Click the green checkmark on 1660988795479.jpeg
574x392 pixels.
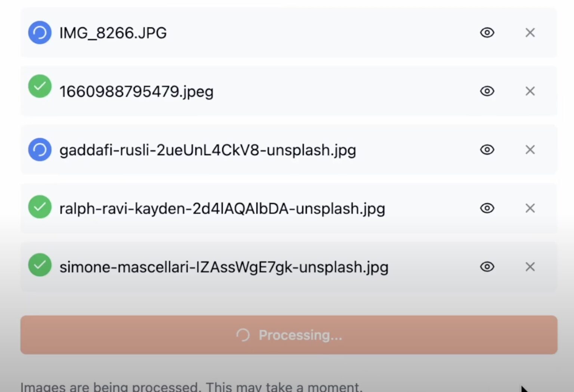click(40, 86)
